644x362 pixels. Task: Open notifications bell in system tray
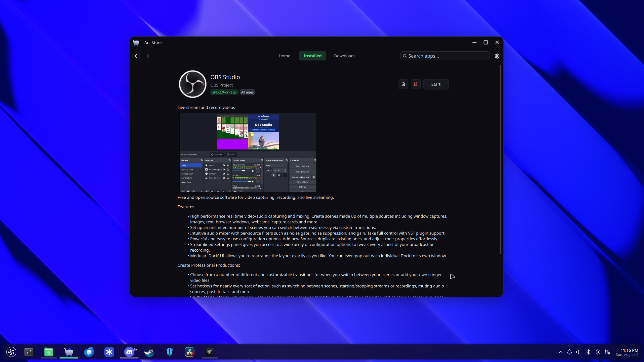click(570, 352)
